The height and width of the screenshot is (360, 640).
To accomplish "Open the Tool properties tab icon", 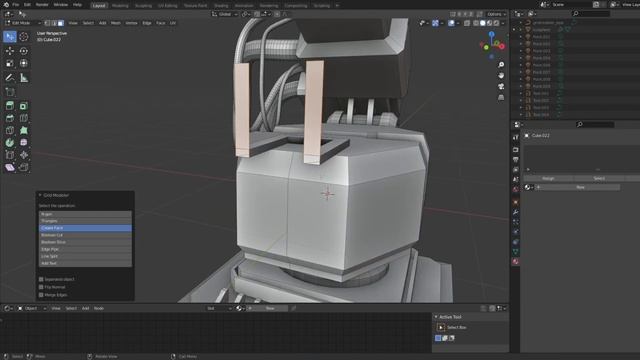I will [x=516, y=138].
